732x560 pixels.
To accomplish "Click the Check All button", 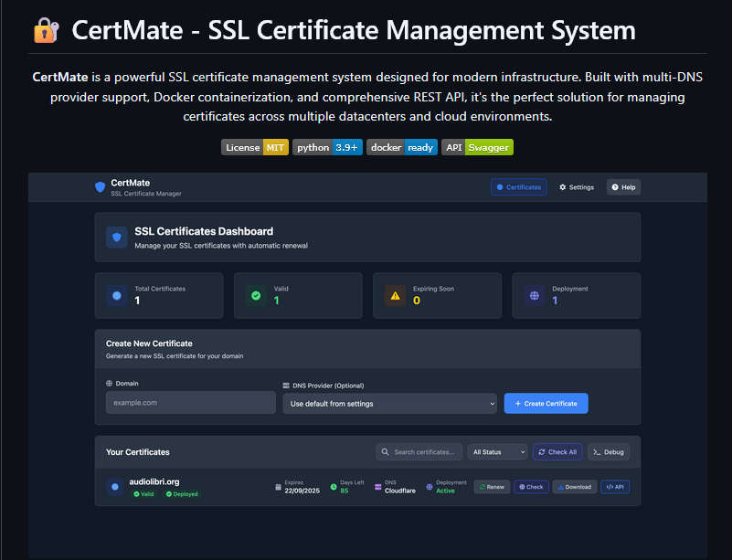I will coord(557,451).
